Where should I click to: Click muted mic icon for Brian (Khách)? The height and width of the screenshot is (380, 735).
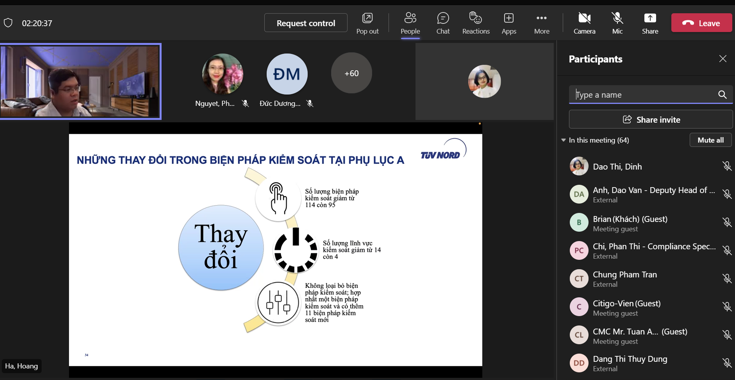[727, 222]
